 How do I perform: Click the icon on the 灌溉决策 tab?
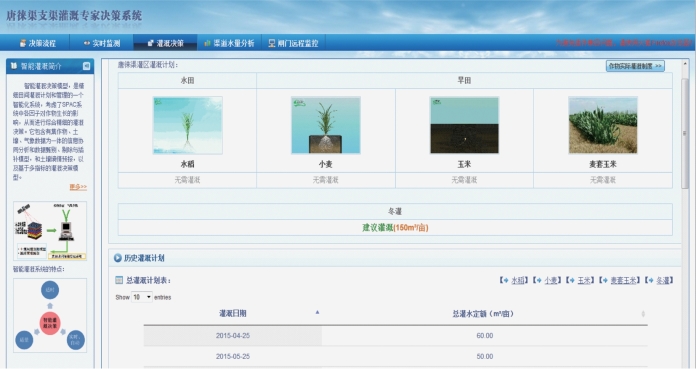(150, 43)
